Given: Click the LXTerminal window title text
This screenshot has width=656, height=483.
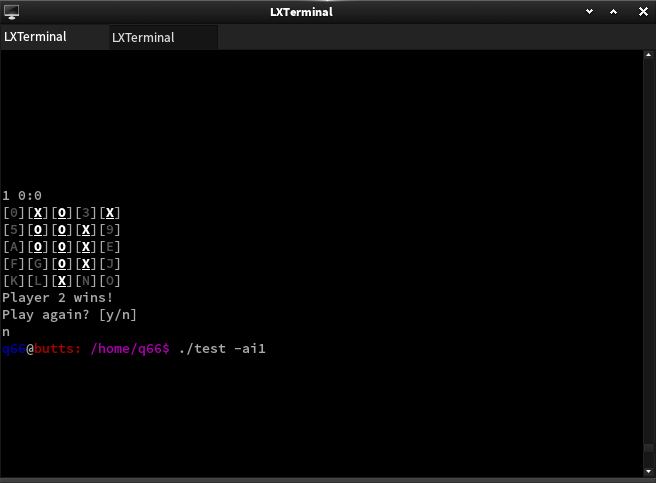Looking at the screenshot, I should click(301, 12).
